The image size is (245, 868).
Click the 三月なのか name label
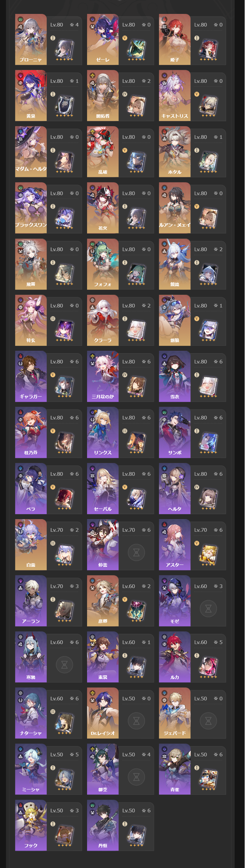(103, 397)
